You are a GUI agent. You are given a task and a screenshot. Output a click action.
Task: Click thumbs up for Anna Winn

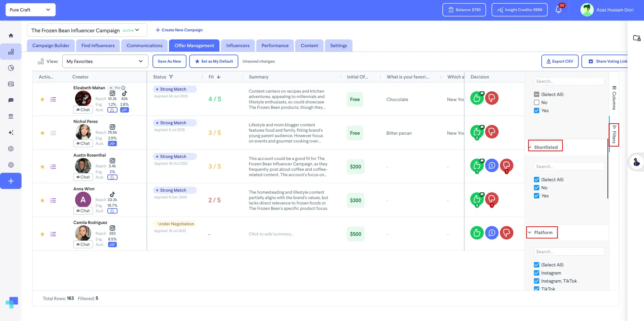[477, 199]
